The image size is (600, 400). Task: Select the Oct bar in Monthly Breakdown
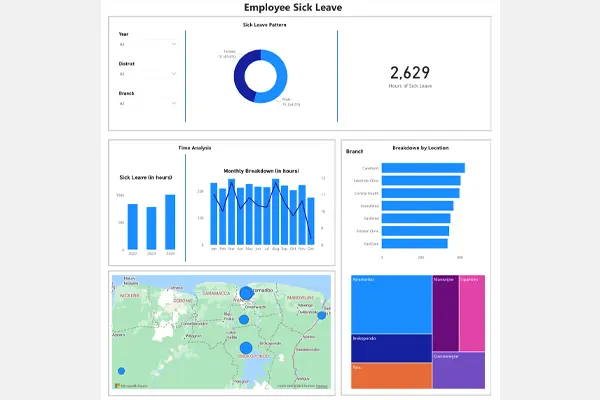(x=293, y=217)
